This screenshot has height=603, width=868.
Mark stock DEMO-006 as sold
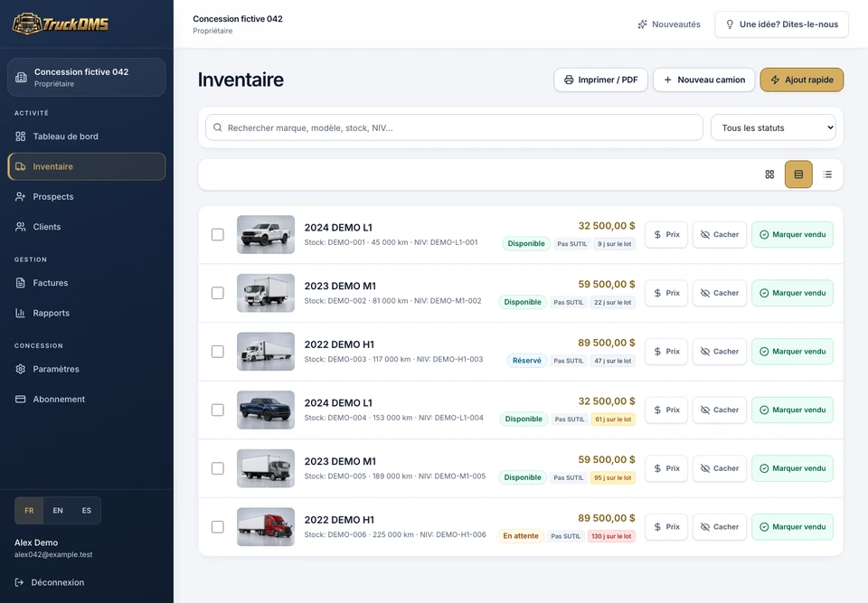point(792,526)
